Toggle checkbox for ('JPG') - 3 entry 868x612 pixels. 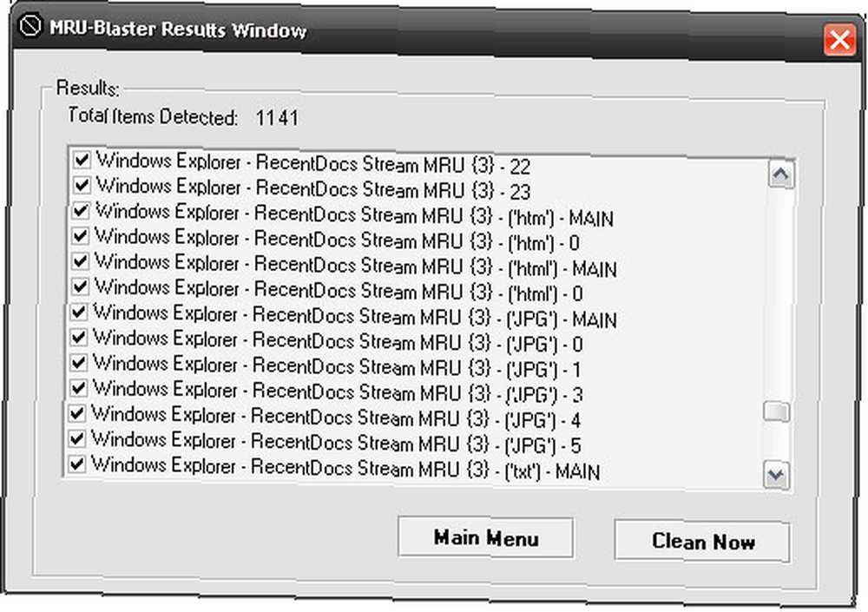(x=79, y=388)
